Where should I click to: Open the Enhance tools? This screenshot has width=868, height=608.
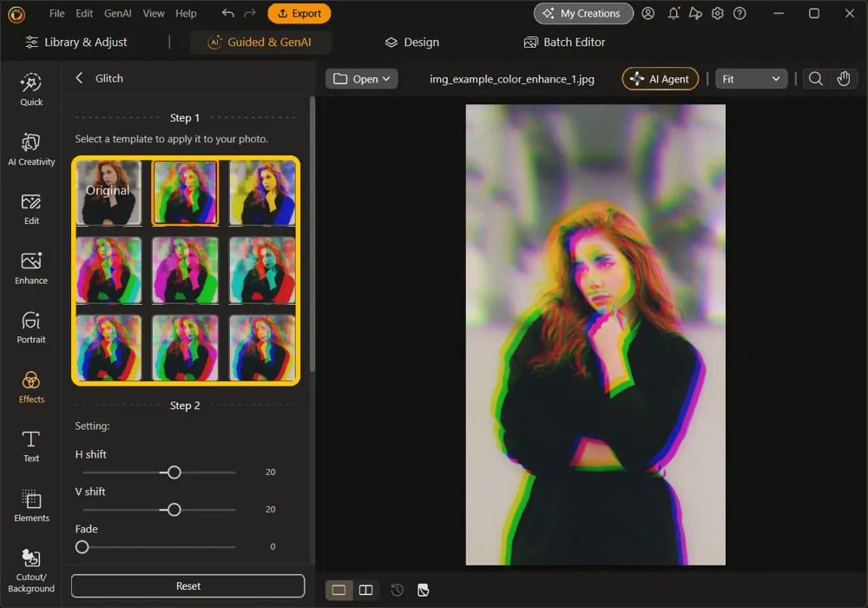click(31, 268)
